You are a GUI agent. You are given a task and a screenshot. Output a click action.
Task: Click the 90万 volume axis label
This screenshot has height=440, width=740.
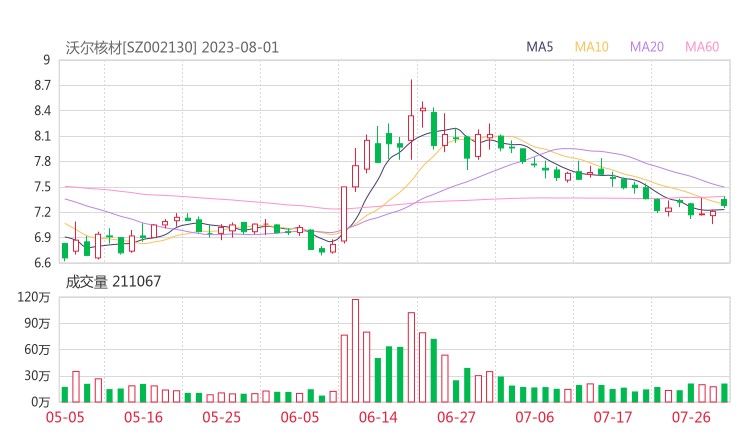(x=37, y=323)
